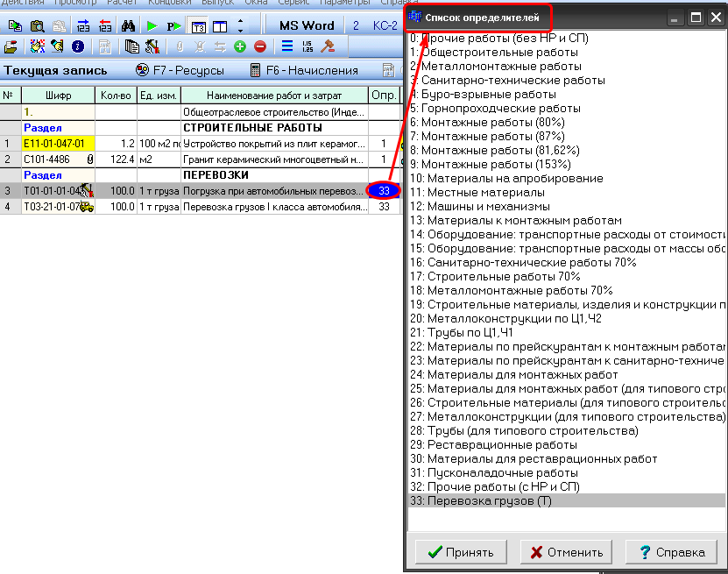Open Справка help in dialog
Viewport: 728px width, 574px height.
tap(671, 552)
